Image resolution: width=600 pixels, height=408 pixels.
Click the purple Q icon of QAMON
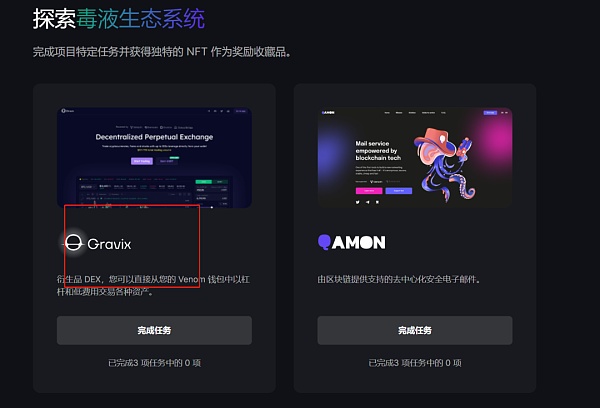(x=324, y=242)
